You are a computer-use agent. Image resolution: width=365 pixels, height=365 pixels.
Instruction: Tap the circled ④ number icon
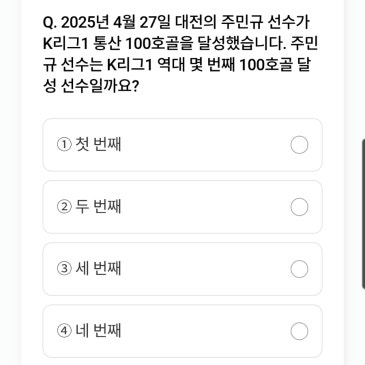(64, 331)
